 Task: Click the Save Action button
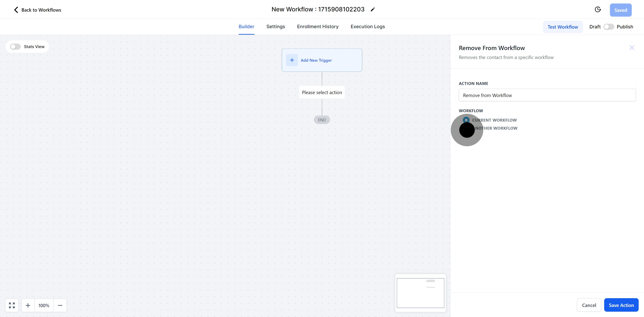pyautogui.click(x=621, y=305)
